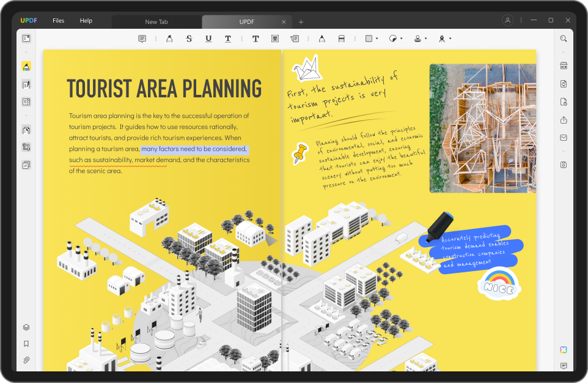Switch to Reader mode in sidebar
Viewport: 588px width, 383px height.
26,39
